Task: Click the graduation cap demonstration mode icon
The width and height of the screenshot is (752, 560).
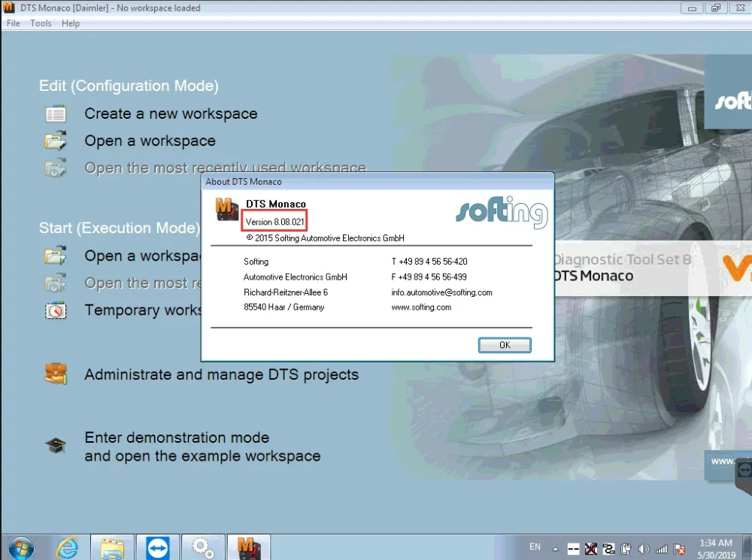Action: tap(56, 446)
